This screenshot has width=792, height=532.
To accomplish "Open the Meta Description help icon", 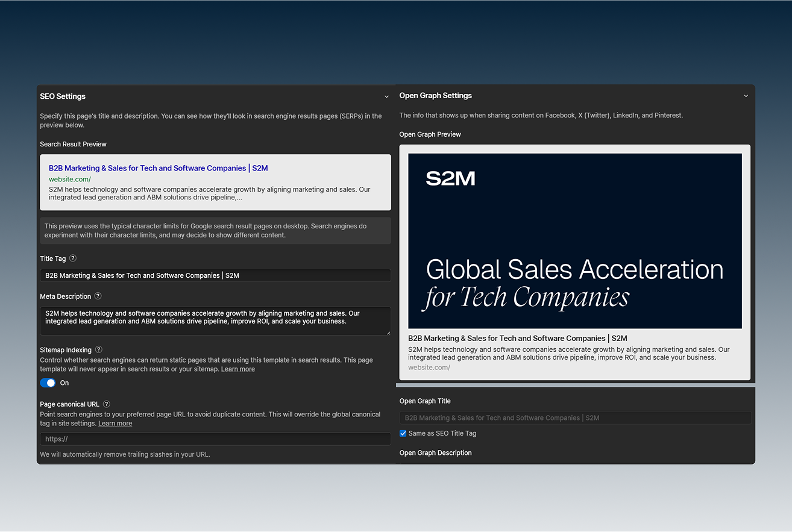I will tap(98, 296).
